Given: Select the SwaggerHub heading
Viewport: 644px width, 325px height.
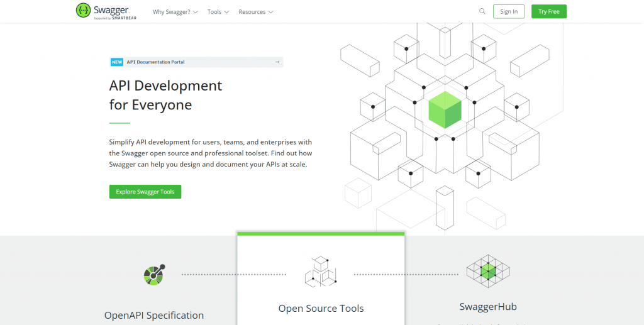Looking at the screenshot, I should click(488, 307).
